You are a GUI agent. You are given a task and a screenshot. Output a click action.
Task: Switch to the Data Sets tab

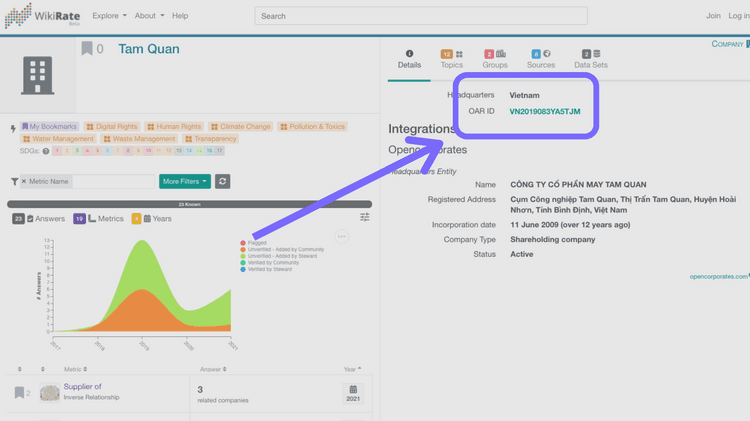(591, 59)
